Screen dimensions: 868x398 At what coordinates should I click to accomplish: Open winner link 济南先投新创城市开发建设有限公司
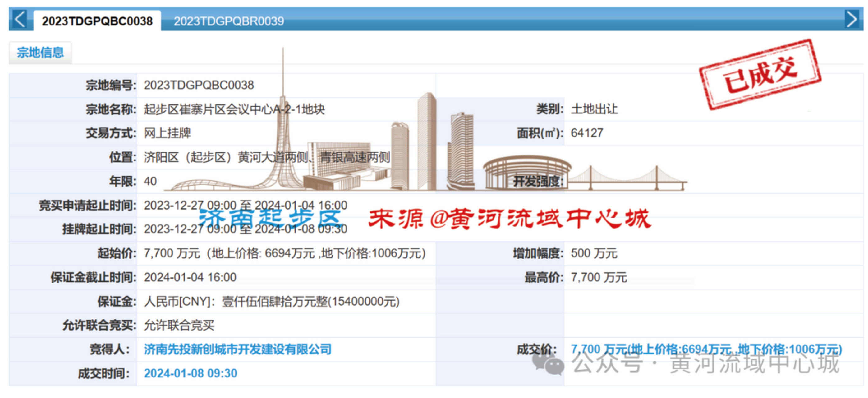237,349
